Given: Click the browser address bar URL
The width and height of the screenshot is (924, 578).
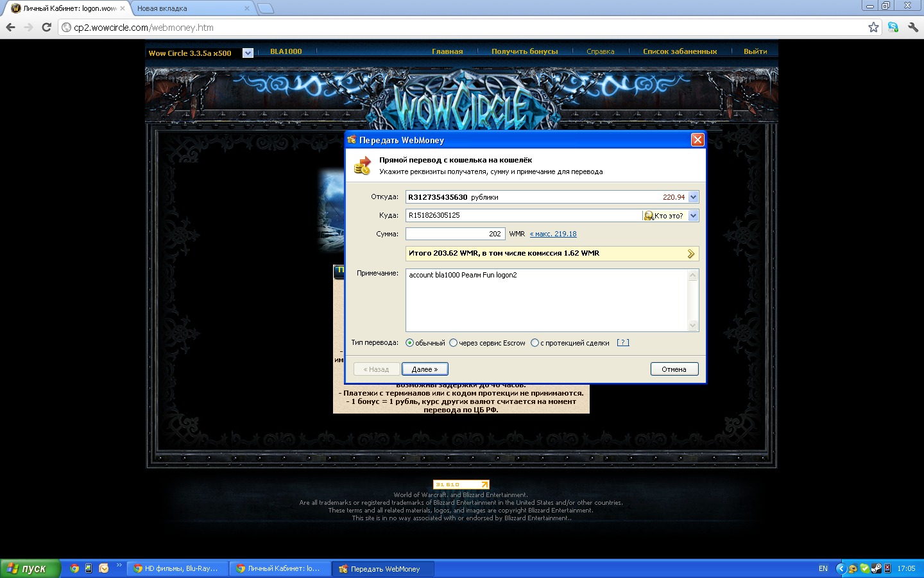Looking at the screenshot, I should coord(144,27).
